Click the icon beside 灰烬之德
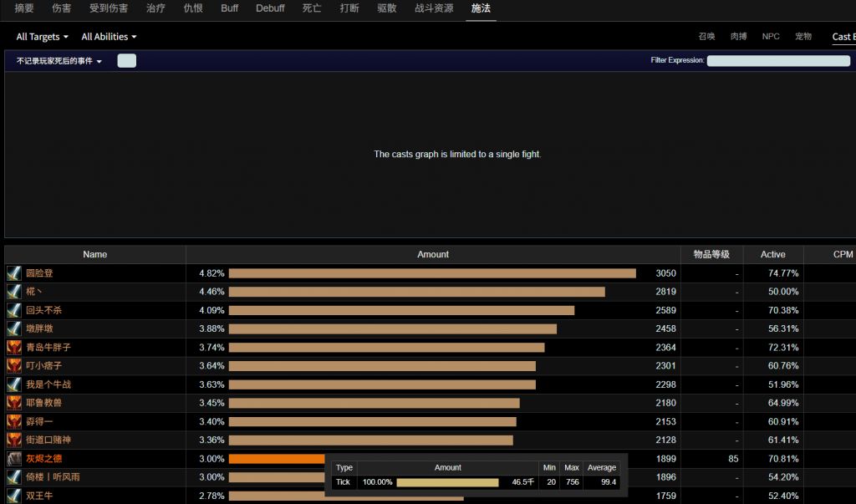The width and height of the screenshot is (856, 504). point(13,459)
